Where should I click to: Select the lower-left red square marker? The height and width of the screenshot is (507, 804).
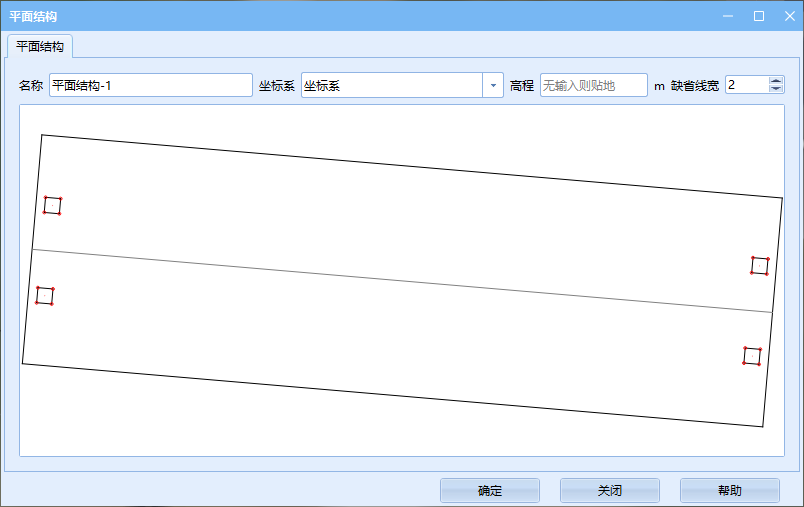click(44, 295)
